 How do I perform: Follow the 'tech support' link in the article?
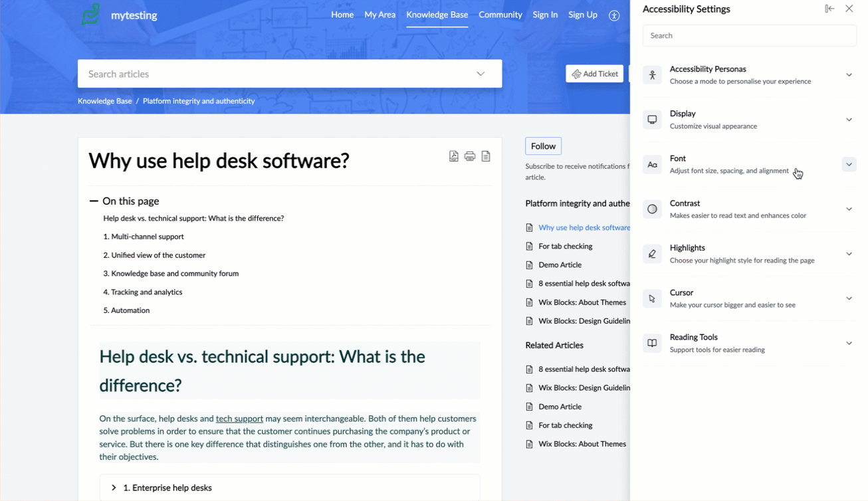tap(239, 419)
